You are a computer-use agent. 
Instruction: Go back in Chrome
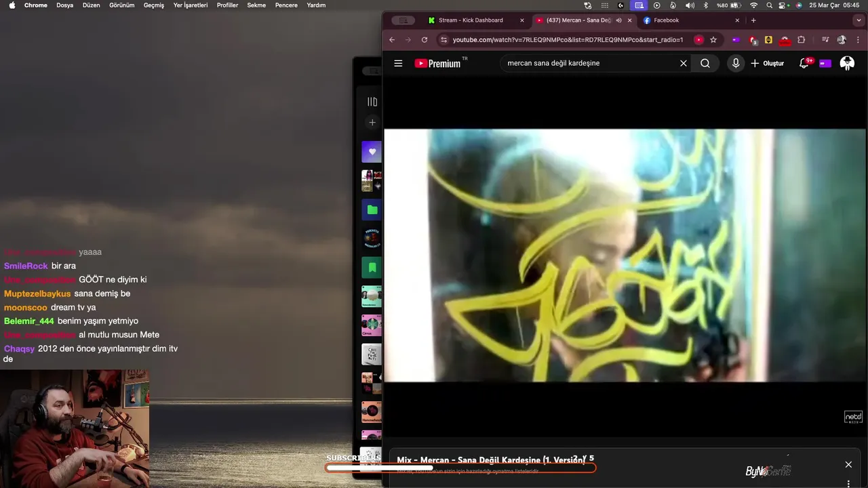392,40
